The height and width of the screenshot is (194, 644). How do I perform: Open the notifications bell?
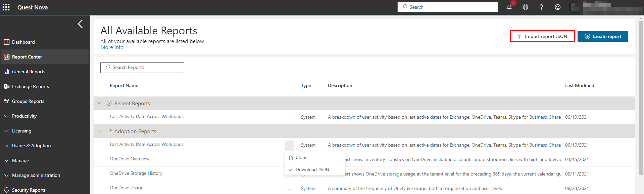[x=509, y=7]
